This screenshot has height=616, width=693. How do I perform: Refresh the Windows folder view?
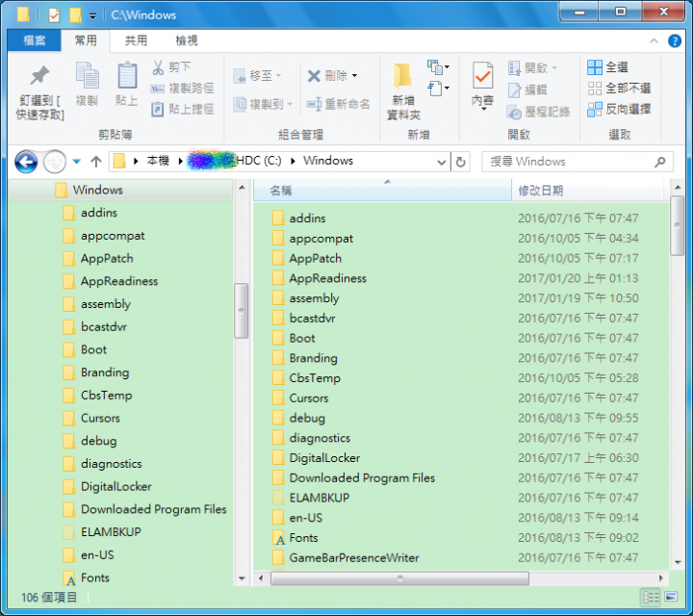click(x=460, y=162)
